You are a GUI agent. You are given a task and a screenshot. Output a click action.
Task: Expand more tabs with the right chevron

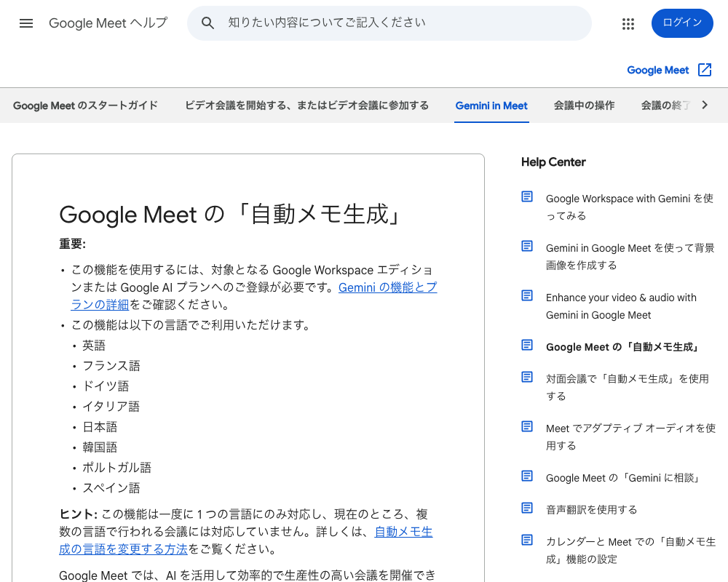pos(705,105)
